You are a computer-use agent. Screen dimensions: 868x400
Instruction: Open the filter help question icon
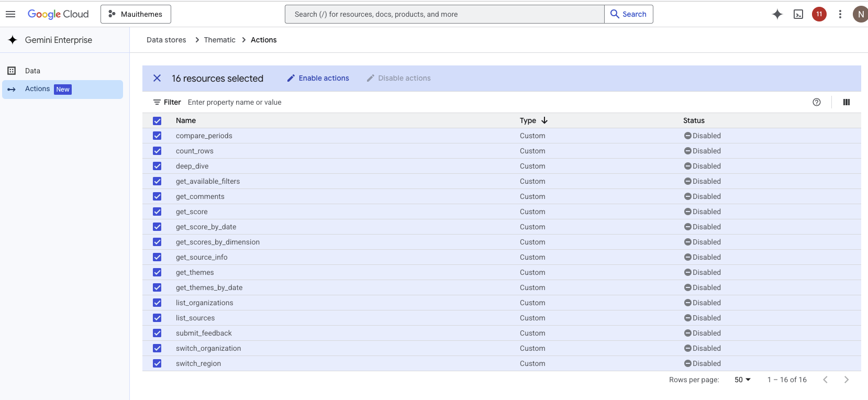[x=817, y=102]
